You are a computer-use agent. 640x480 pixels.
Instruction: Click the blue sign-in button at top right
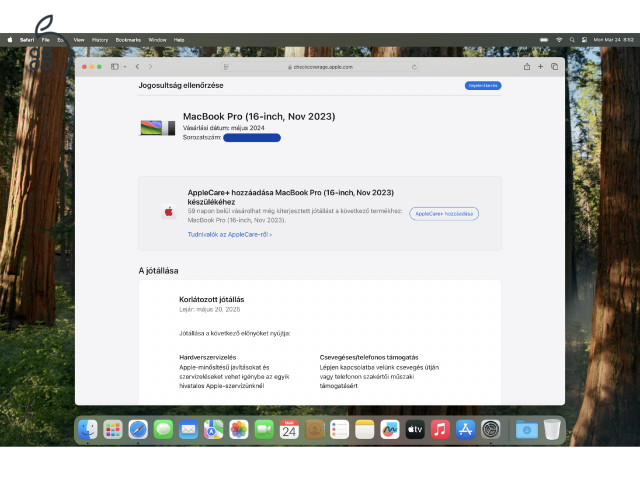click(x=483, y=86)
